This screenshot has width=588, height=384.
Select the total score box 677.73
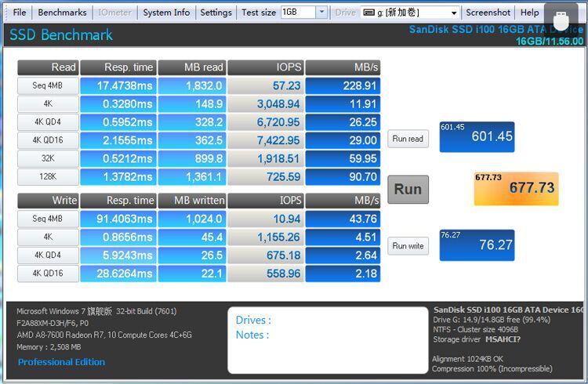(517, 189)
